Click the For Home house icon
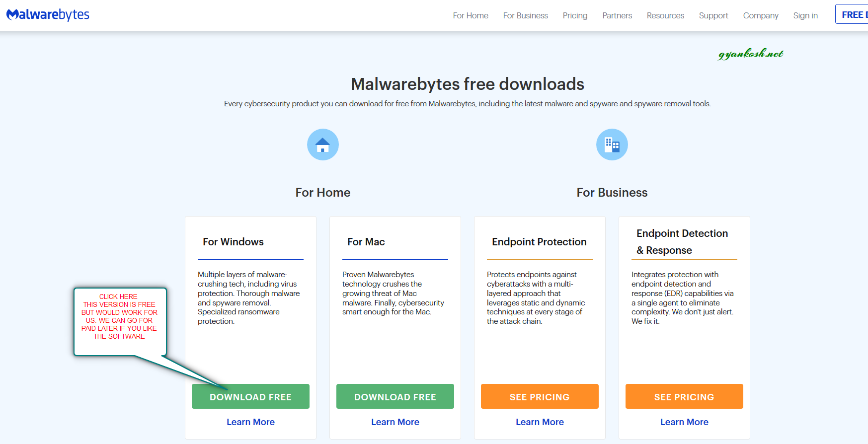868x444 pixels. (x=323, y=145)
